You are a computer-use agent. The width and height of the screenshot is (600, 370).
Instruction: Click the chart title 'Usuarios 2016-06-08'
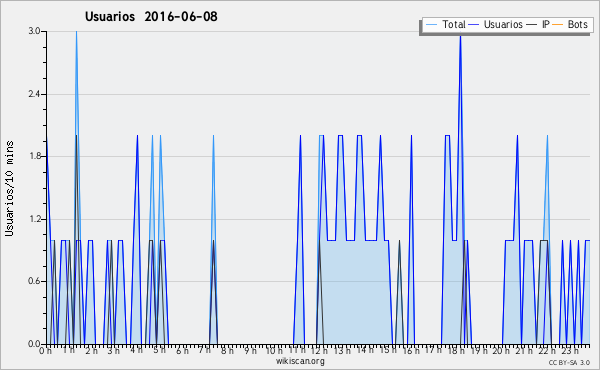(x=151, y=16)
